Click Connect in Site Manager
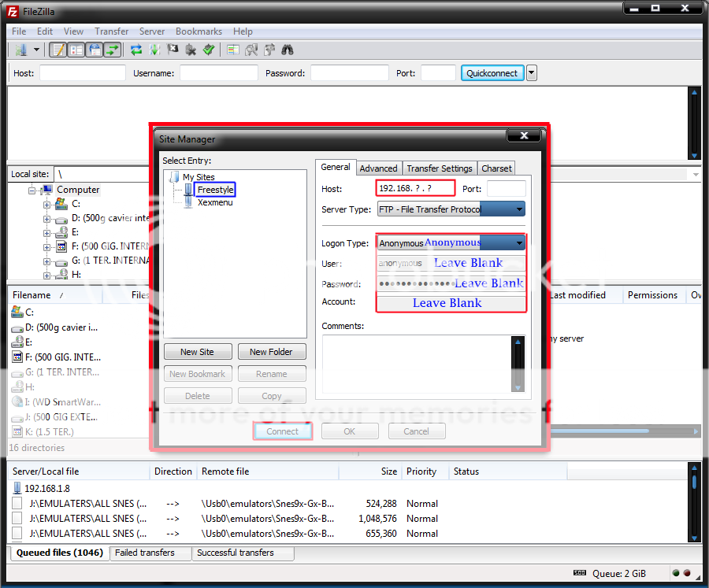 pos(283,431)
